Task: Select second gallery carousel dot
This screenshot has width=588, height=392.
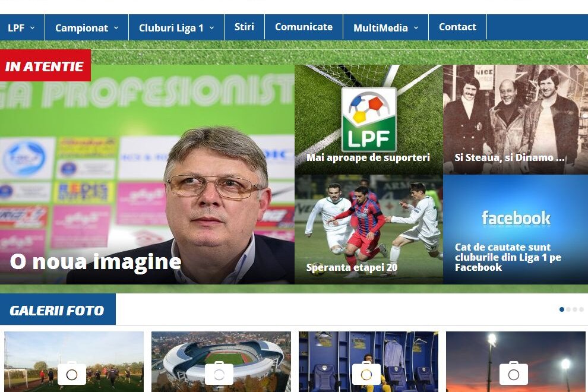Action: coord(568,309)
